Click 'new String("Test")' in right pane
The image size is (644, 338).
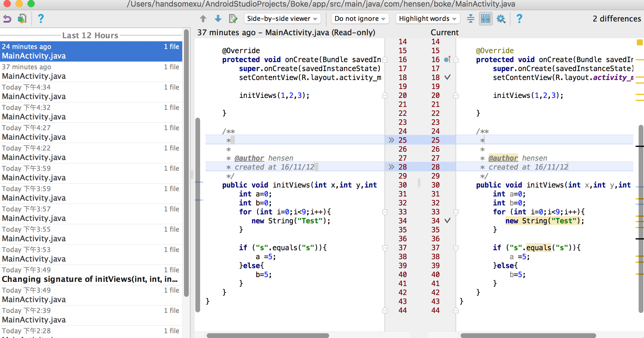click(x=542, y=221)
